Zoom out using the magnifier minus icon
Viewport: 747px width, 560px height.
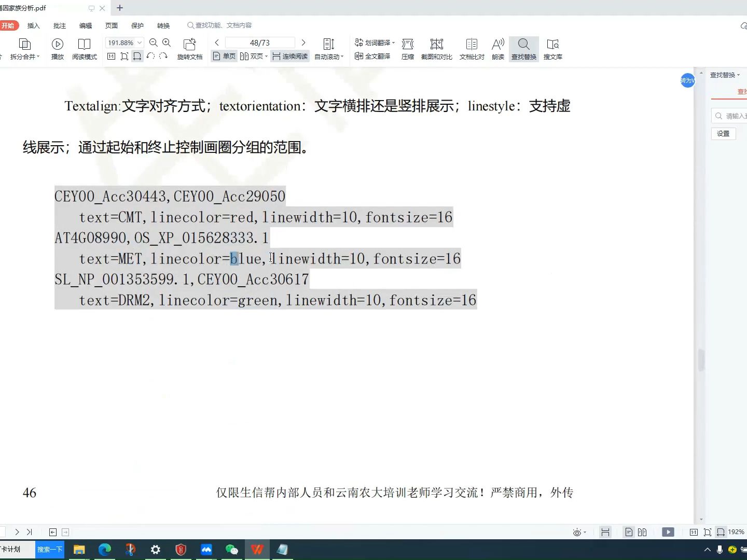pos(154,43)
